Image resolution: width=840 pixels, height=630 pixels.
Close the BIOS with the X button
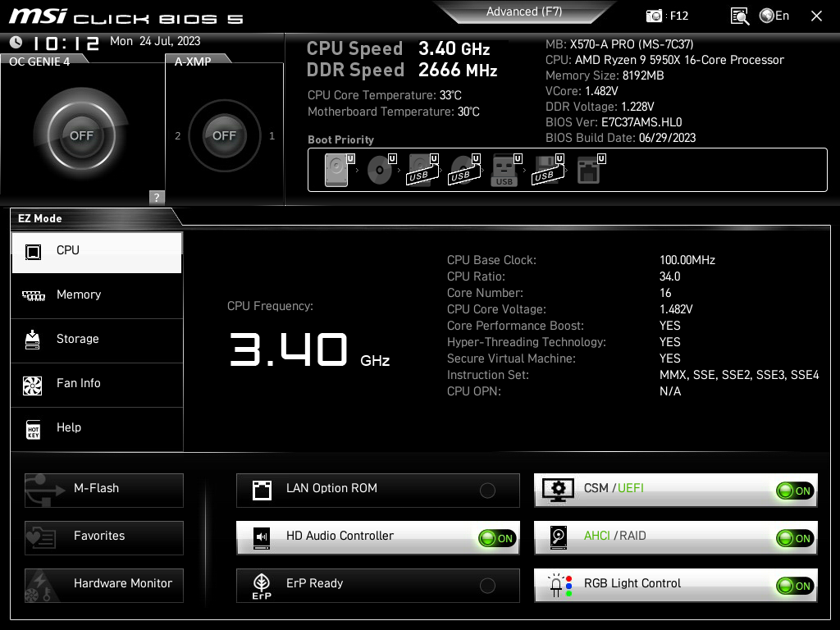click(x=816, y=16)
